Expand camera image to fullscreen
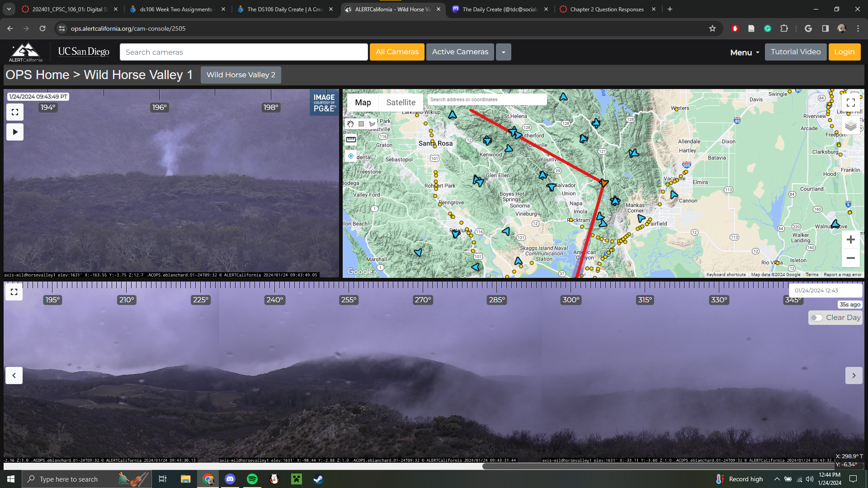This screenshot has width=868, height=488. click(15, 112)
